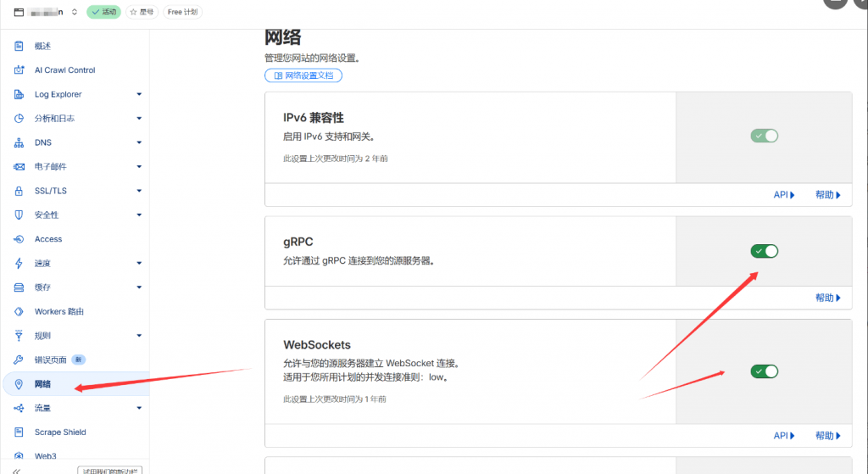Open 帮助 help link in gRPC card
The width and height of the screenshot is (868, 474).
point(827,298)
